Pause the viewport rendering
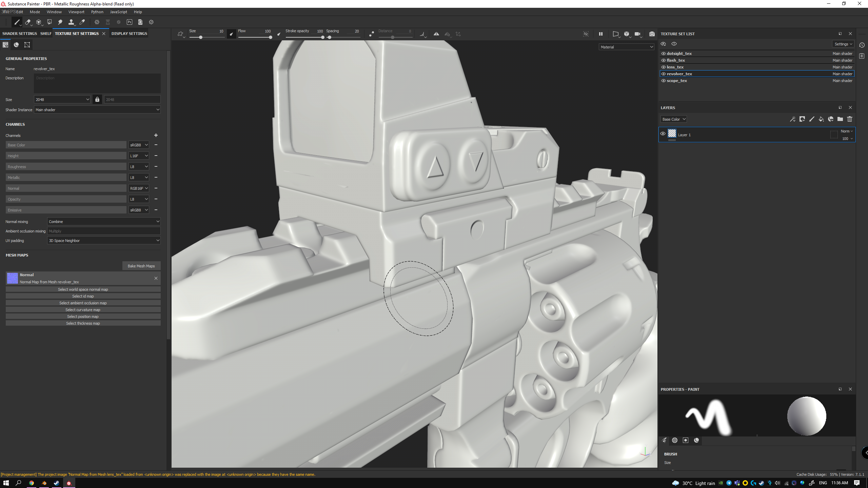This screenshot has width=868, height=488. click(601, 34)
